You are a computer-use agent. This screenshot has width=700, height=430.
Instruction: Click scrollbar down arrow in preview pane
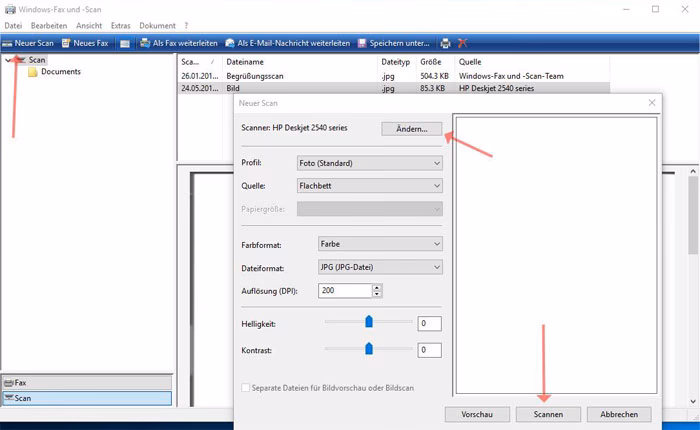693,401
